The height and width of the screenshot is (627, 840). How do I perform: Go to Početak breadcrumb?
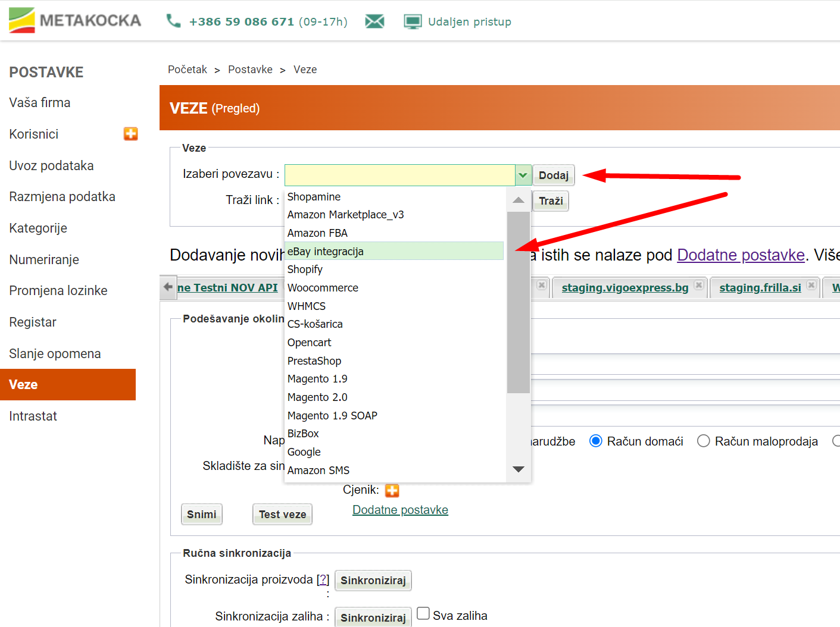(x=188, y=70)
